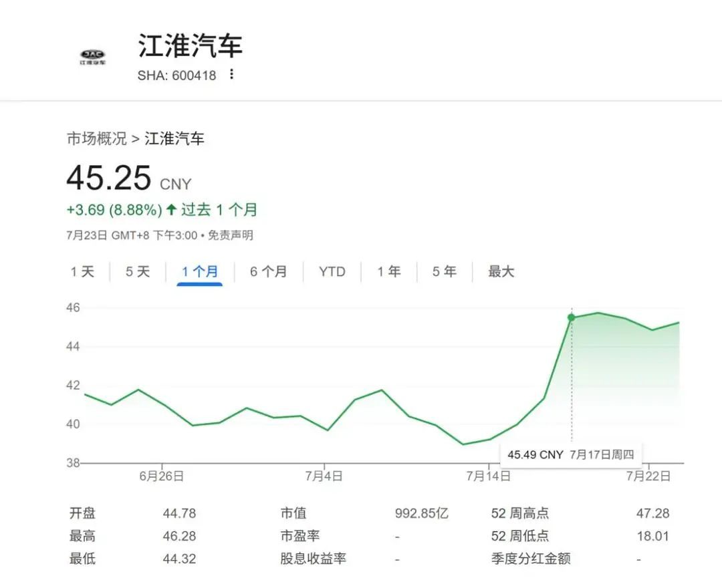The height and width of the screenshot is (588, 722).
Task: Click the 江淮汽车 breadcrumb text
Action: click(x=174, y=138)
